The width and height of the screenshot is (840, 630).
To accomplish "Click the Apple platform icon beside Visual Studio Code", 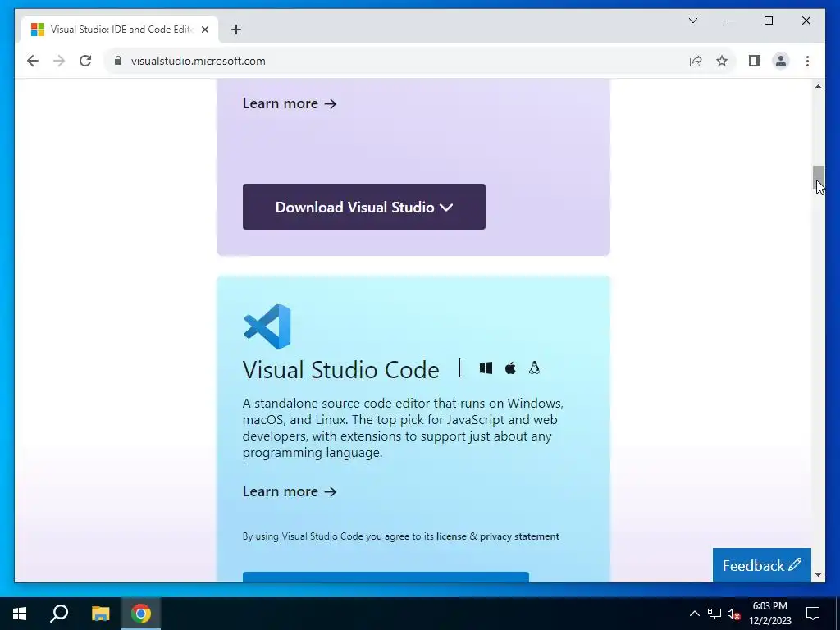I will [x=510, y=368].
